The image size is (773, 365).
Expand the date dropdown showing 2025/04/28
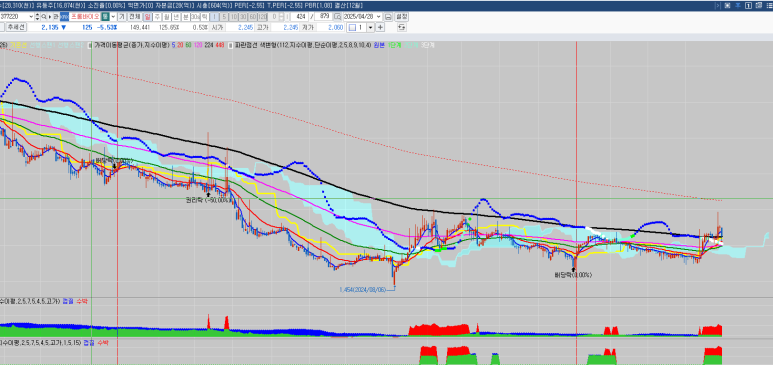379,17
